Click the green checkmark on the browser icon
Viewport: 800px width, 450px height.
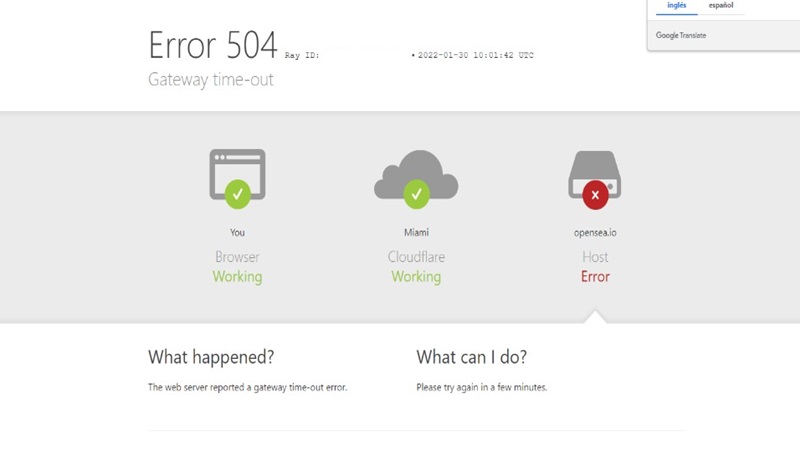pyautogui.click(x=238, y=194)
